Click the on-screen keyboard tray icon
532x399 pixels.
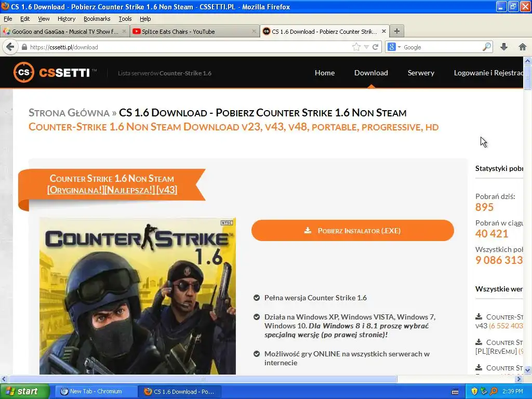(x=455, y=392)
